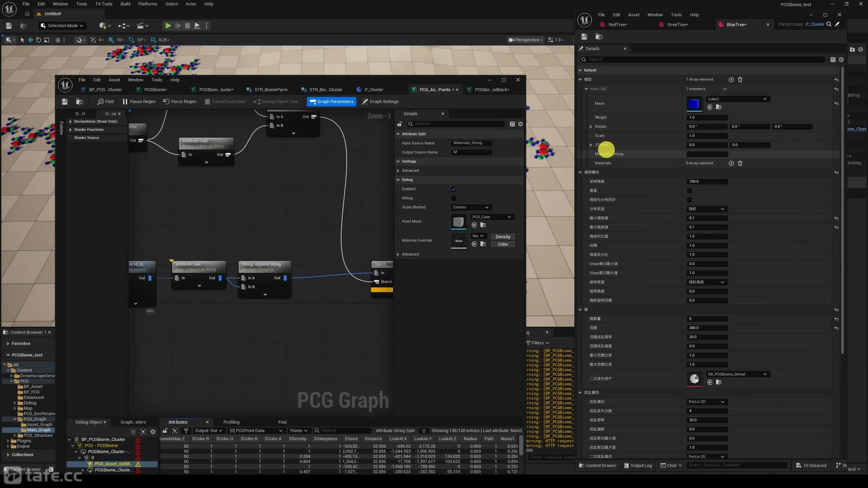
Task: Toggle the Enabled checkbox in Debug section
Action: pyautogui.click(x=454, y=189)
